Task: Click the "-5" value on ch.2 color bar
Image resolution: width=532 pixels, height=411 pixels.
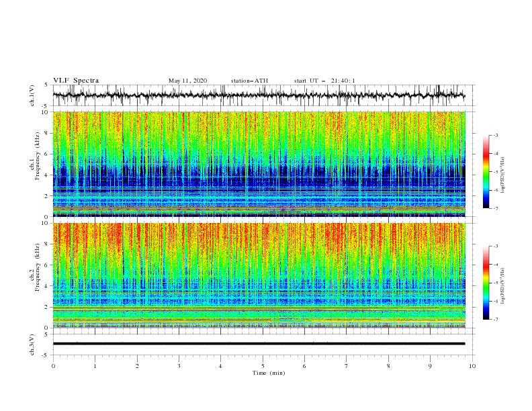Action: pos(496,283)
